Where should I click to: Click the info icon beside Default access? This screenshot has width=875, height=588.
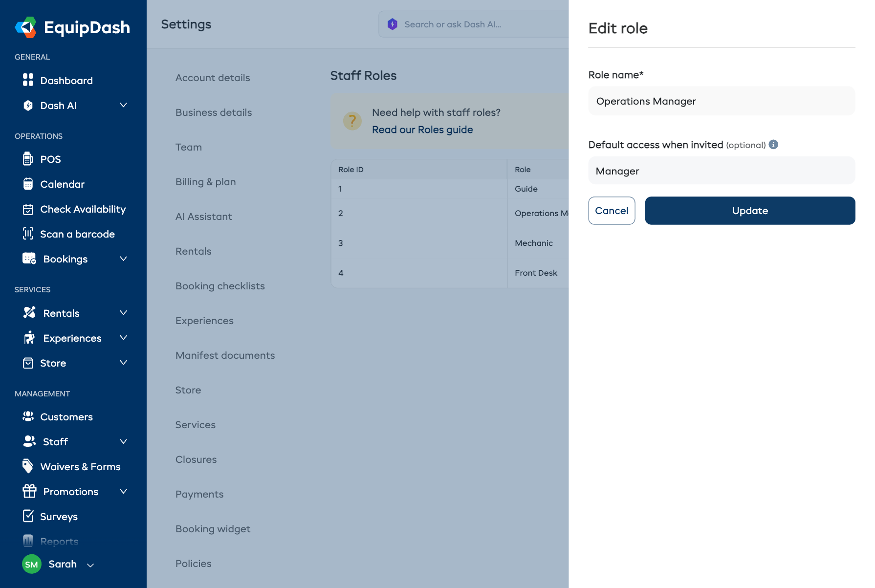(x=773, y=144)
